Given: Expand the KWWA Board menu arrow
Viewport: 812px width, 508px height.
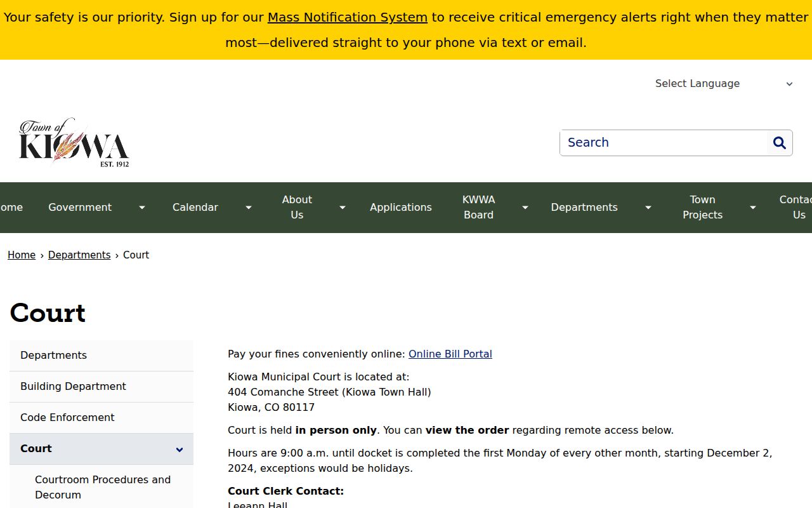Looking at the screenshot, I should pyautogui.click(x=525, y=208).
